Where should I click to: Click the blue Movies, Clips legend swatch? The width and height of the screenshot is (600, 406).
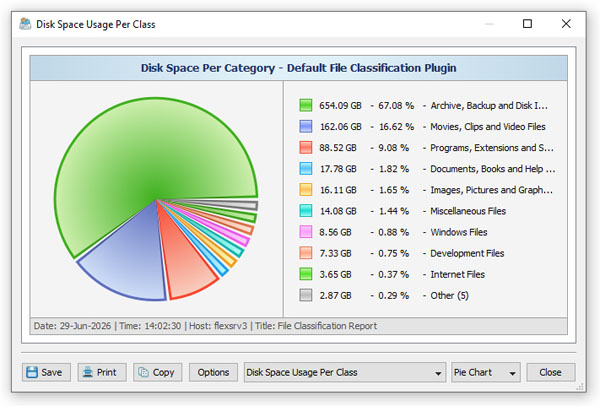coord(306,126)
